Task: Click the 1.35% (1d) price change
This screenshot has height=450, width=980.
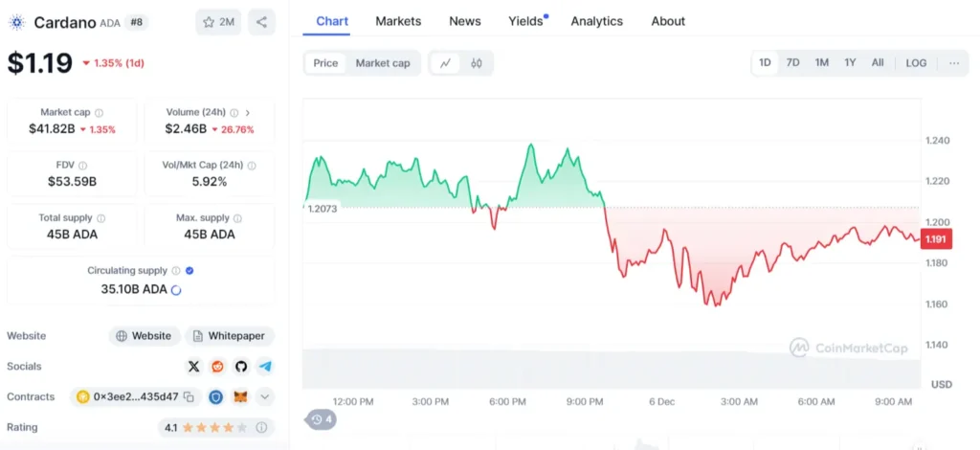Action: tap(114, 63)
